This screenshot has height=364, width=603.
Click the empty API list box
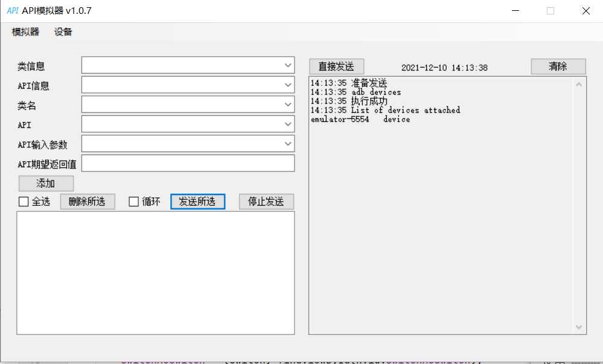pos(156,273)
